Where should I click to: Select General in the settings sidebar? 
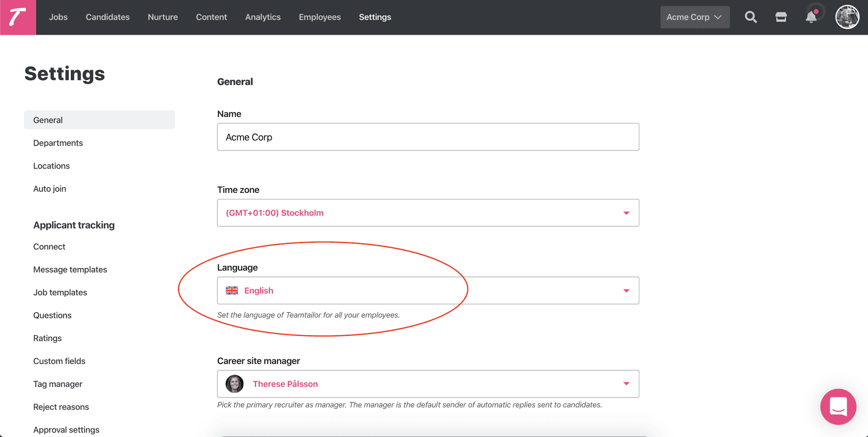point(99,120)
